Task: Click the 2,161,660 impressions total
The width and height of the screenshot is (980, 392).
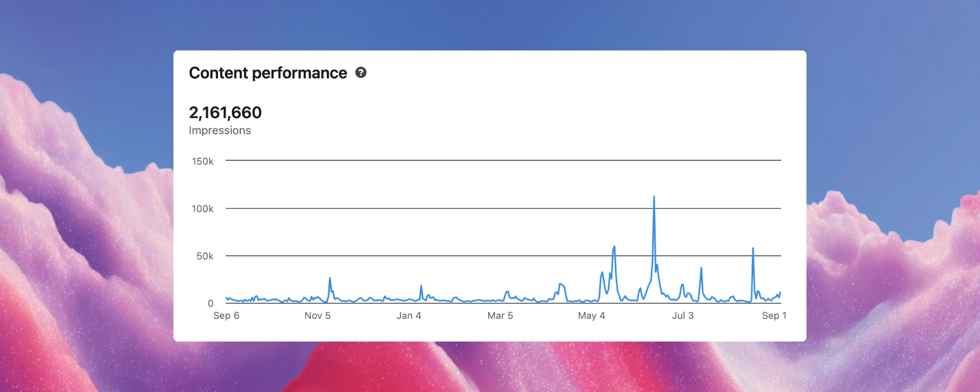Action: [x=225, y=113]
